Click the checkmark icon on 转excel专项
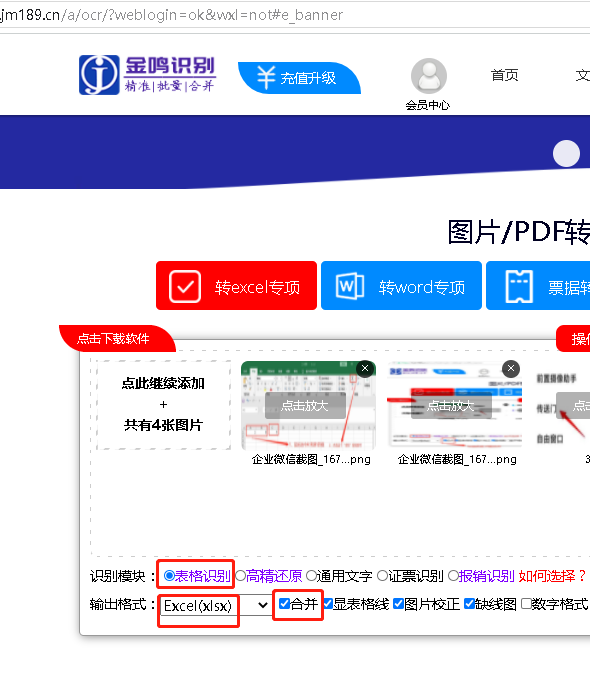This screenshot has height=682, width=590. 185,286
